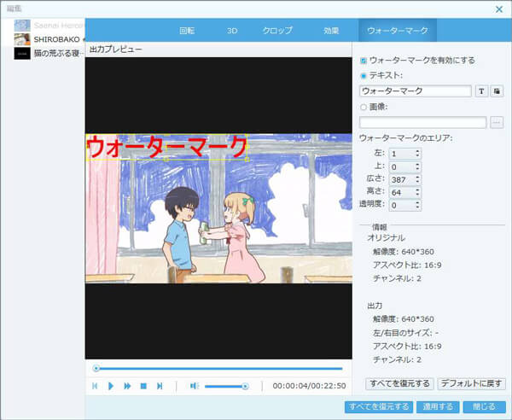Decrease the 透明度 value stepper
The height and width of the screenshot is (420, 512).
417,207
